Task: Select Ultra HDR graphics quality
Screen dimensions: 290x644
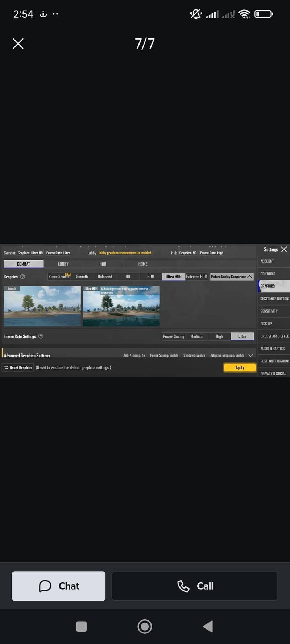Action: 174,277
